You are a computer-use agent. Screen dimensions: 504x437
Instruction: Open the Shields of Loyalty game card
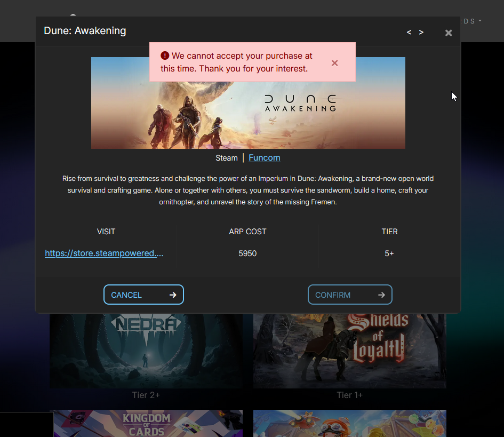(350, 351)
